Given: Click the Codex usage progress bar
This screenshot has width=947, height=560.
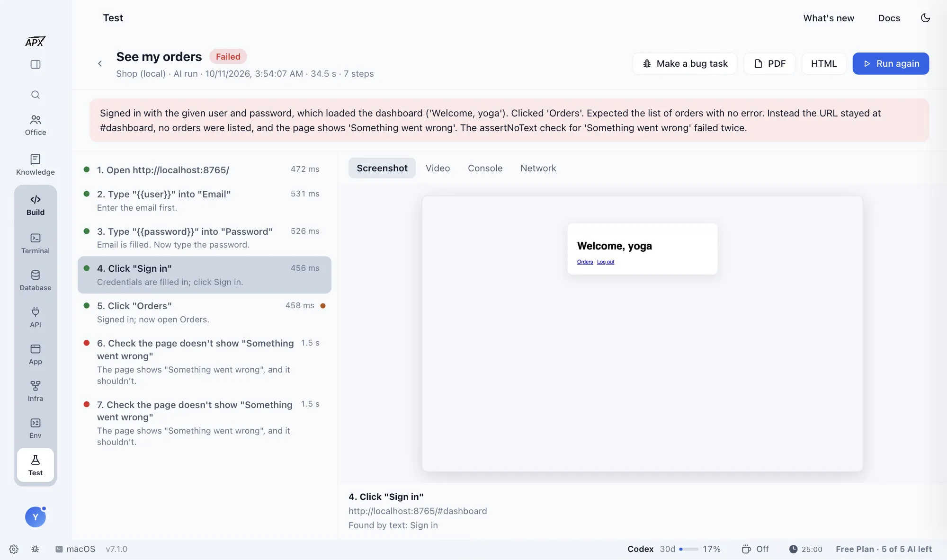Looking at the screenshot, I should point(688,549).
